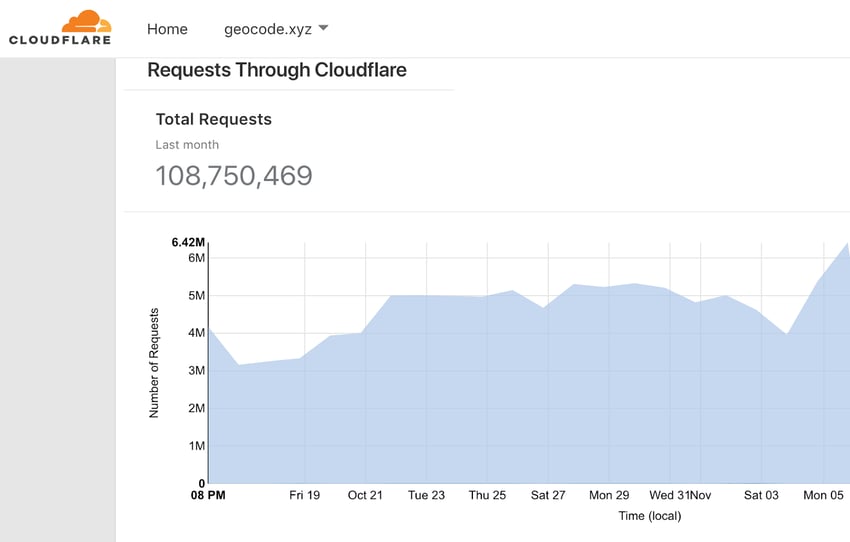Click the Total Requests label
850x542 pixels.
point(213,119)
